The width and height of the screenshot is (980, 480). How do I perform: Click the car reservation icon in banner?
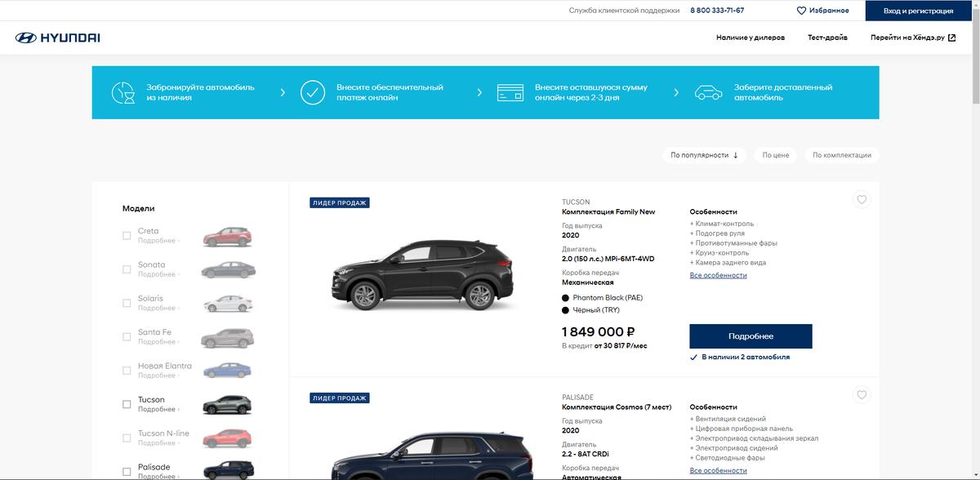(122, 92)
